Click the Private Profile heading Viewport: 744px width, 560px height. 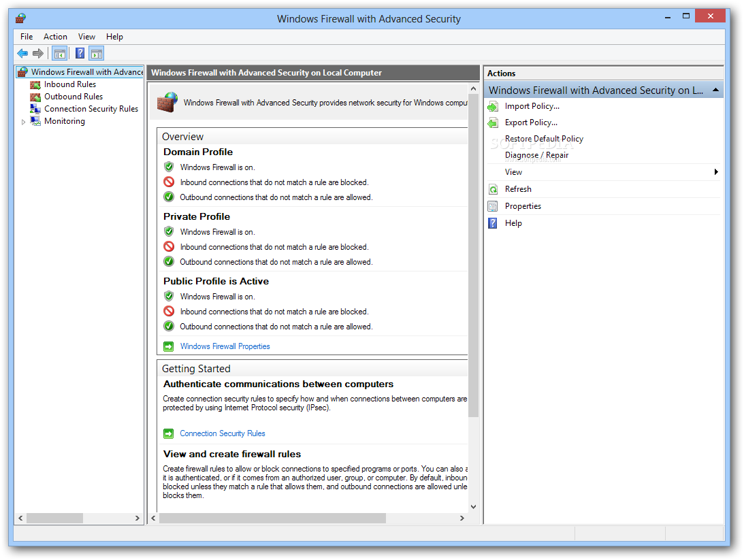click(197, 216)
